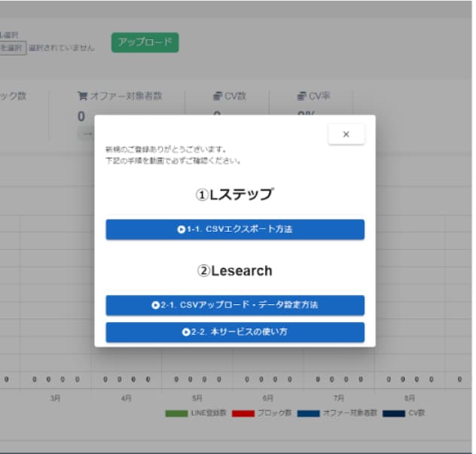Toggle the red ブロック数 legend swatch

[x=243, y=413]
